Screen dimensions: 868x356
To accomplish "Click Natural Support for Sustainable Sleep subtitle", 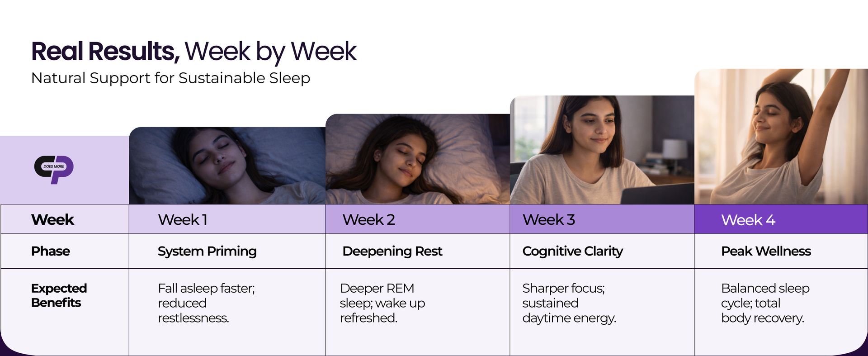I will [170, 78].
